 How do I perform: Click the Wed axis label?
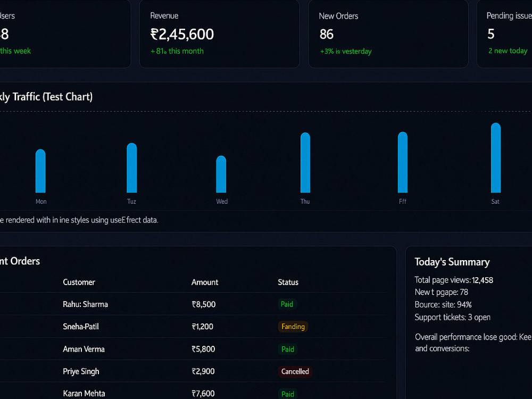(x=222, y=202)
